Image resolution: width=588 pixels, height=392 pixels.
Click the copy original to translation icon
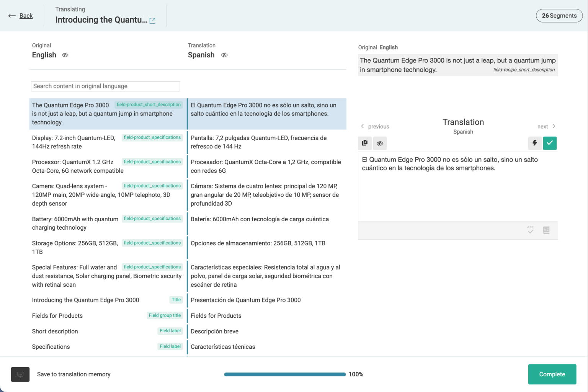[x=364, y=143]
